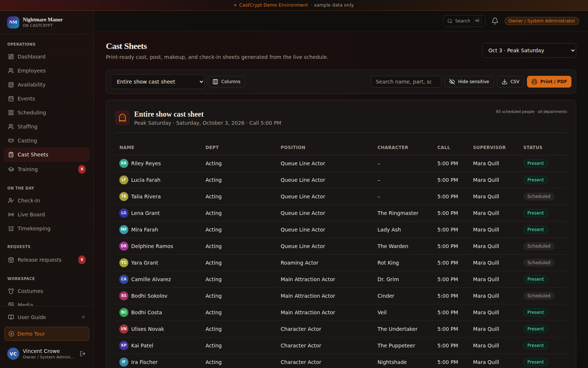This screenshot has width=588, height=368.
Task: Click the Roaming Actor position cell
Action: (x=300, y=263)
